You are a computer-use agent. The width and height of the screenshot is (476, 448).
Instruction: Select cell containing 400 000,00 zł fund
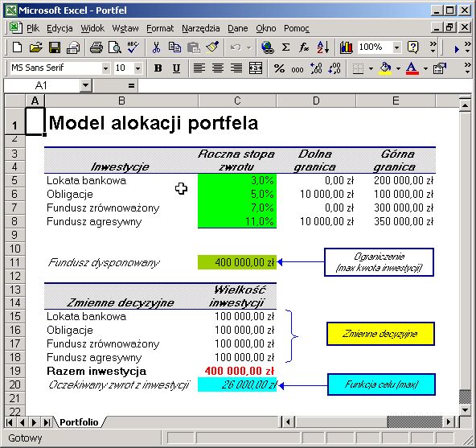(237, 262)
